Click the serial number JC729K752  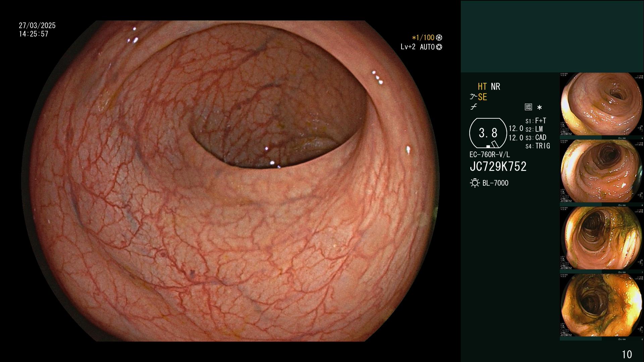coord(498,167)
